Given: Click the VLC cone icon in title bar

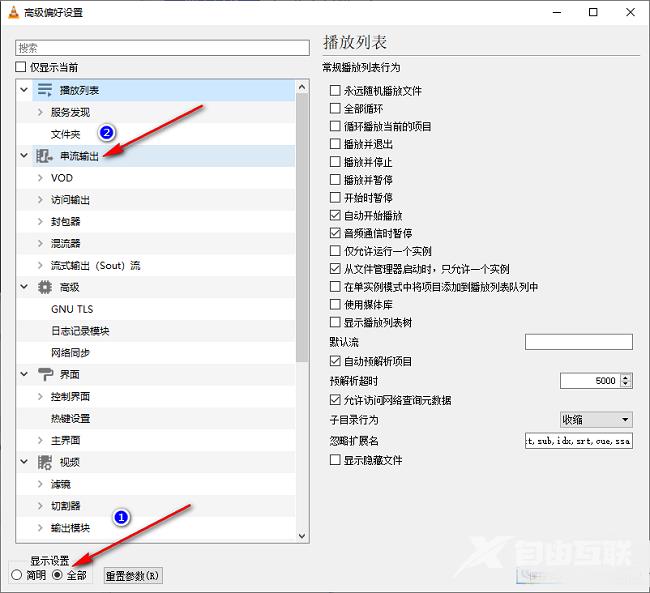Looking at the screenshot, I should pyautogui.click(x=14, y=12).
